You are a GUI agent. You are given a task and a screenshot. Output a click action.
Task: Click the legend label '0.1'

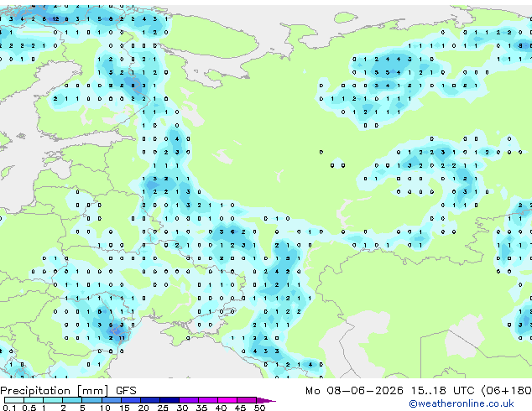pyautogui.click(x=9, y=408)
